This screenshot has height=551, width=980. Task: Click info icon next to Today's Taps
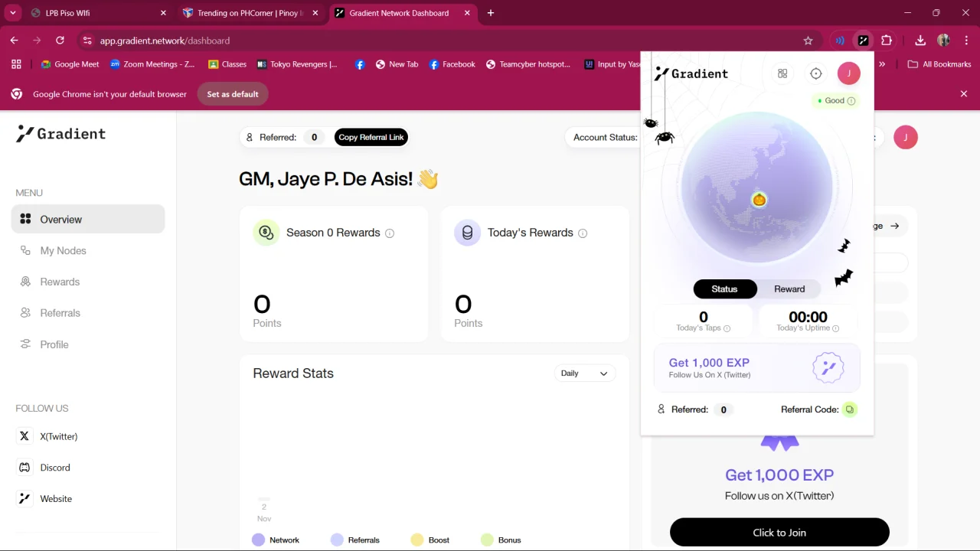tap(727, 328)
